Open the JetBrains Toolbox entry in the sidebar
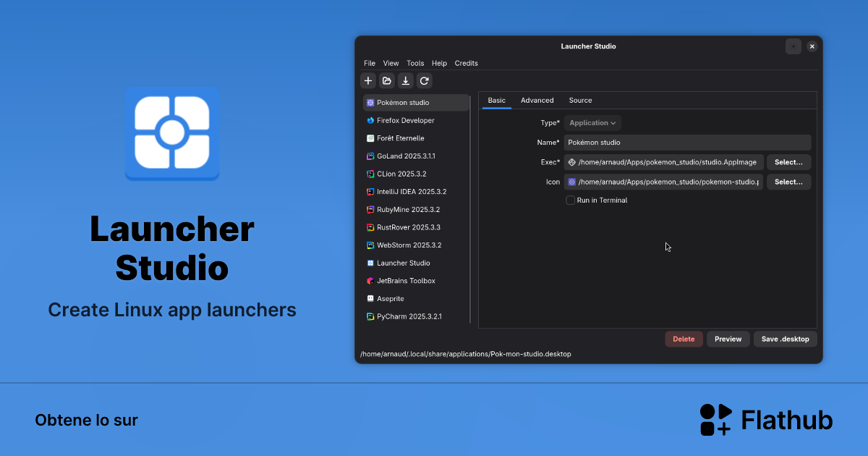The height and width of the screenshot is (456, 868). (405, 281)
